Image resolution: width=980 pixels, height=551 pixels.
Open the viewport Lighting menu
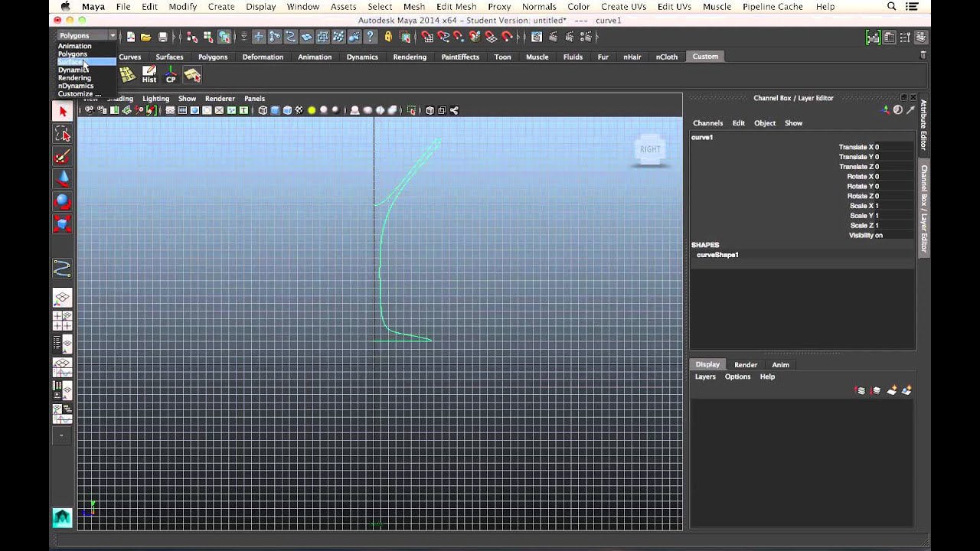[155, 99]
